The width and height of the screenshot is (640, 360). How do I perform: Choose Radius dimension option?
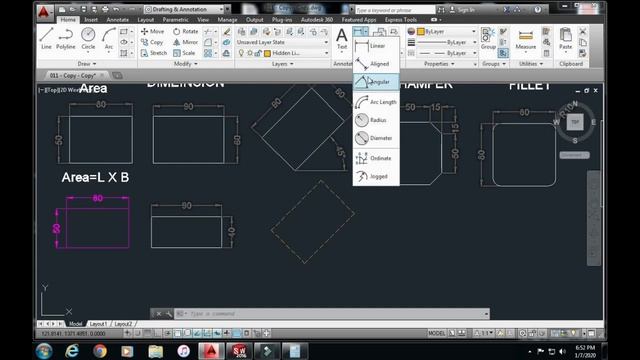coord(376,120)
